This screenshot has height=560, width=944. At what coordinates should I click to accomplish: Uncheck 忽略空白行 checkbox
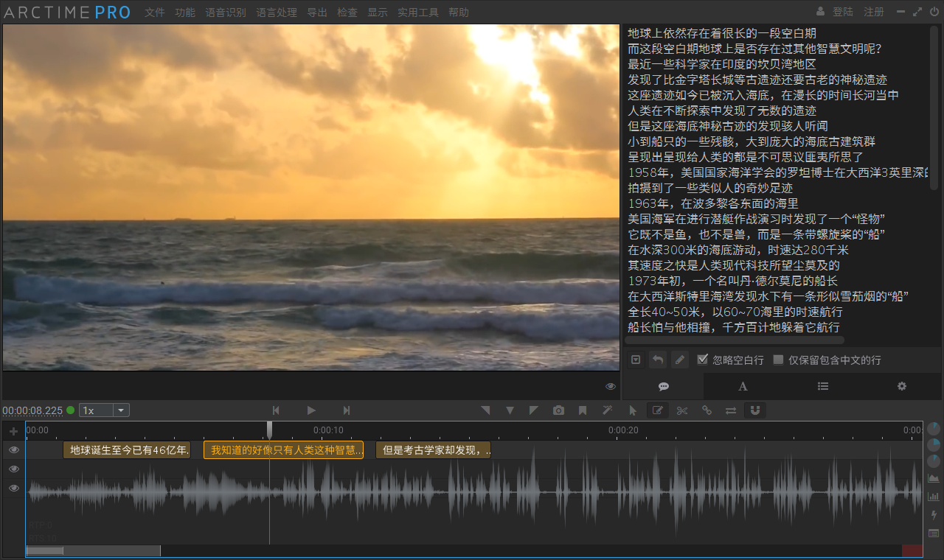point(703,360)
